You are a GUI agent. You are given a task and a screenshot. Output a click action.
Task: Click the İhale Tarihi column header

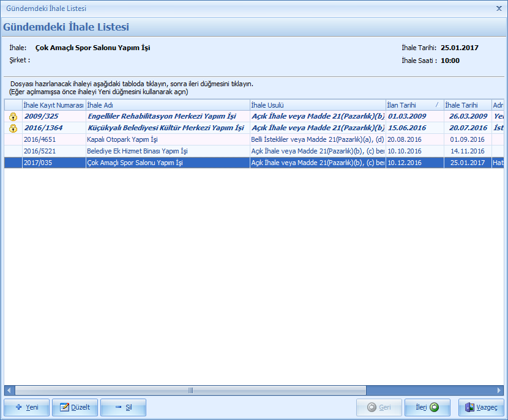pos(467,105)
